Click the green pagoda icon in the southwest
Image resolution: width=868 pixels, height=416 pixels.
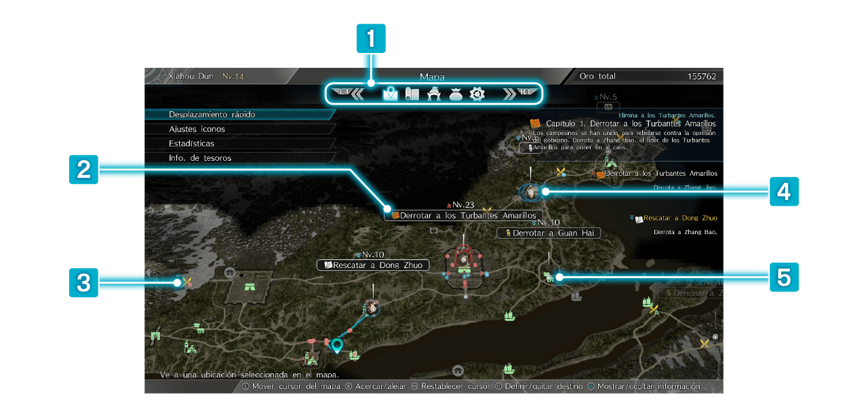[190, 347]
